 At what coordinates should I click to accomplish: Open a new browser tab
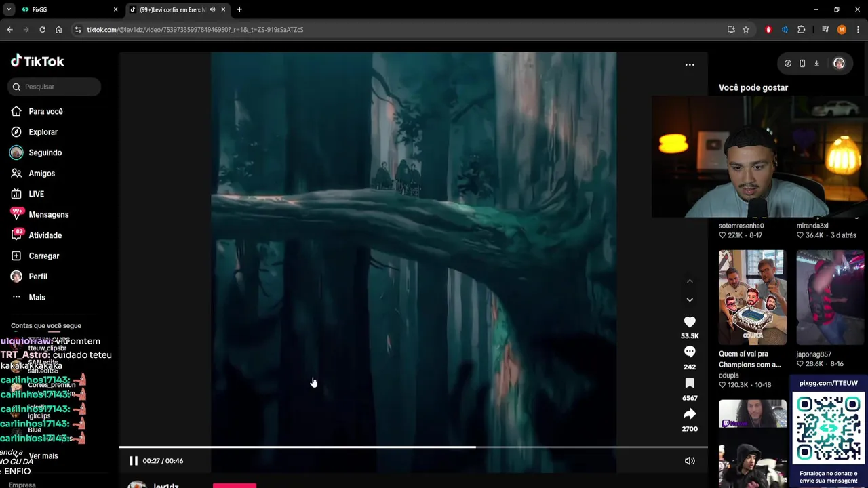(x=239, y=9)
